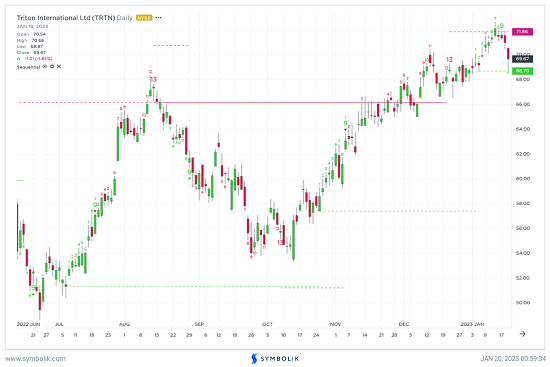Change the Daily timeframe label
This screenshot has width=550, height=367.
click(x=125, y=18)
